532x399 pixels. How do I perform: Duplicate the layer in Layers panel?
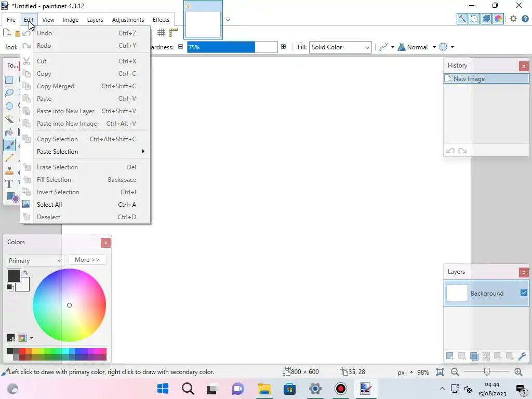point(474,356)
